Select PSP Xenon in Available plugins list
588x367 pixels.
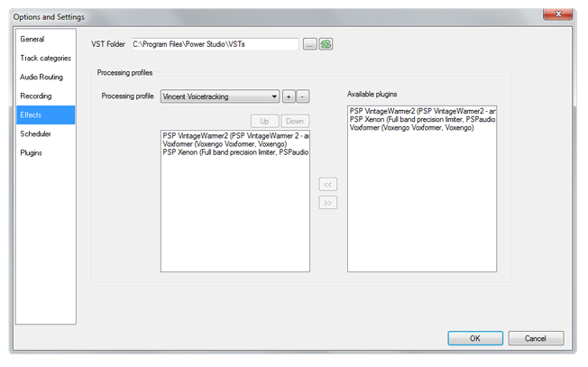(x=420, y=119)
